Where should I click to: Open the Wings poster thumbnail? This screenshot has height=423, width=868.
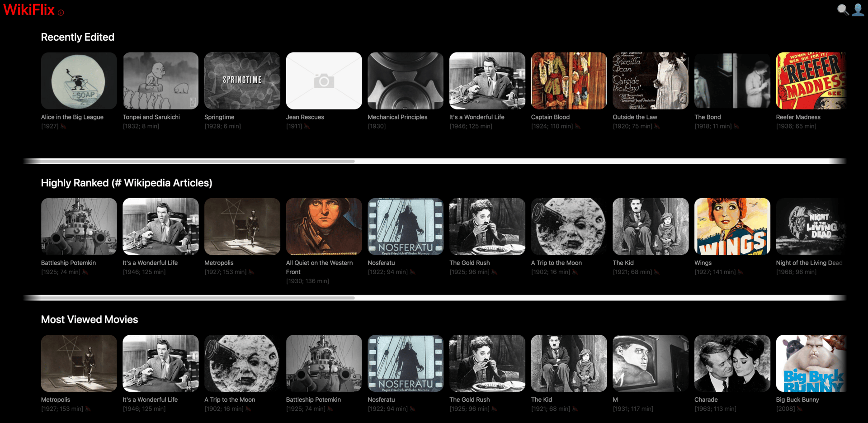coord(732,226)
